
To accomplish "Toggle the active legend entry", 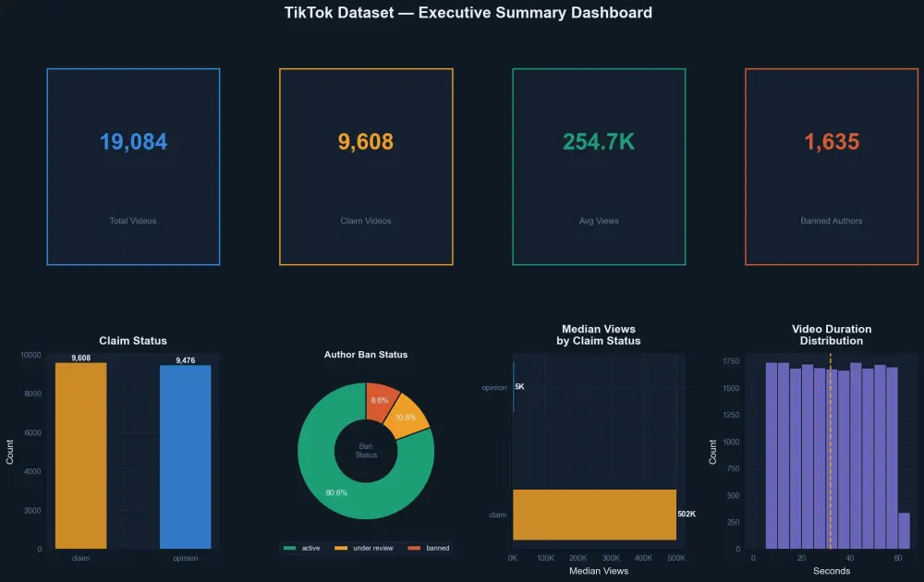I will coord(301,548).
